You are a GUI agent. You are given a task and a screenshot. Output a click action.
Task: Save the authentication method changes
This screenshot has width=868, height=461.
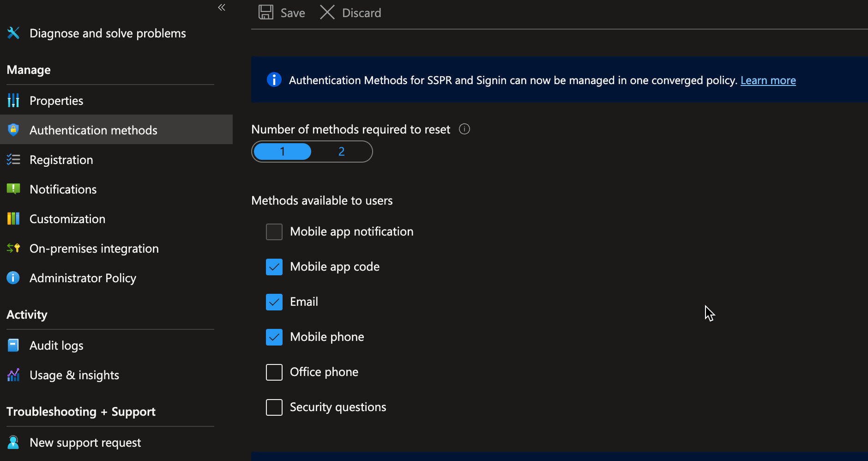(282, 13)
